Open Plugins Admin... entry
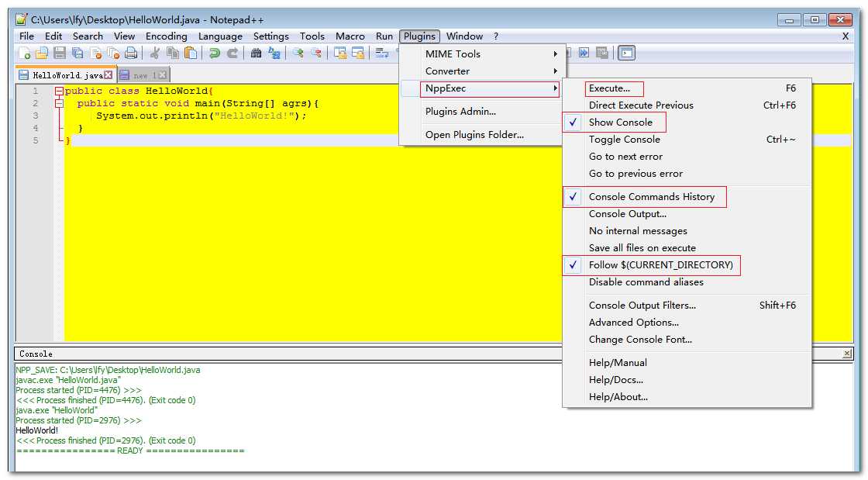The image size is (868, 480). pyautogui.click(x=460, y=112)
